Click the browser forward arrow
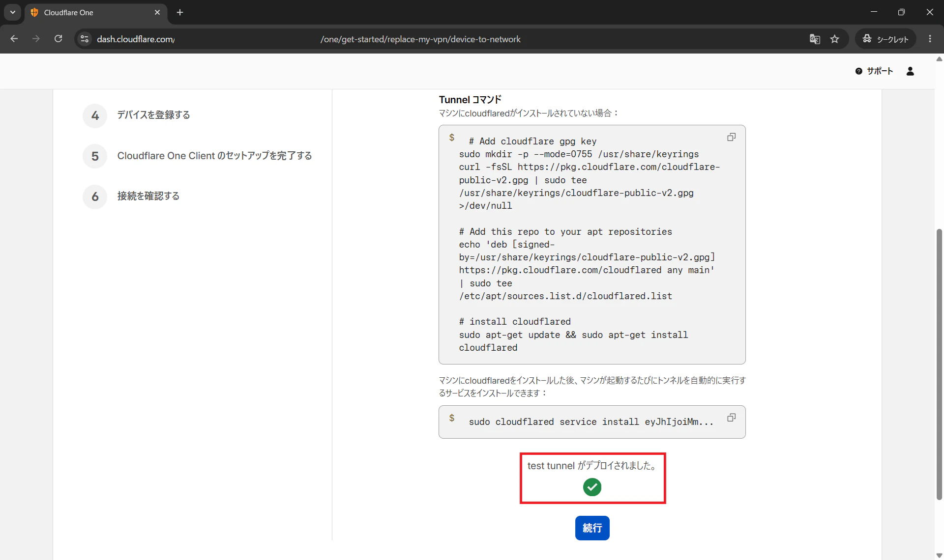Viewport: 944px width, 560px height. tap(36, 39)
